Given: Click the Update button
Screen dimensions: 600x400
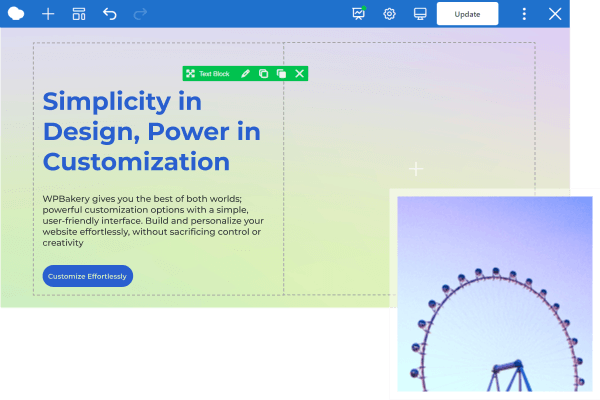Looking at the screenshot, I should point(467,14).
